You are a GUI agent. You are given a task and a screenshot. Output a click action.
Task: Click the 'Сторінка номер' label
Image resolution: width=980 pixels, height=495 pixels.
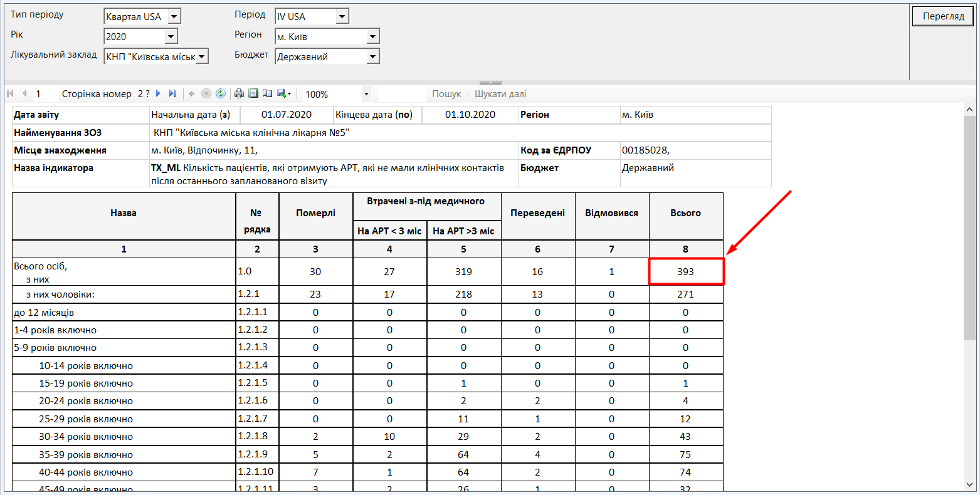coord(97,94)
